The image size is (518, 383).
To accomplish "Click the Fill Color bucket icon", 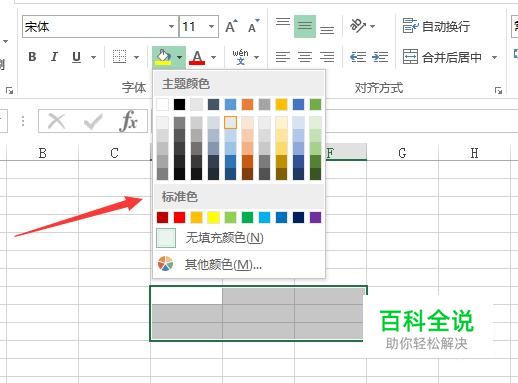I will [163, 57].
